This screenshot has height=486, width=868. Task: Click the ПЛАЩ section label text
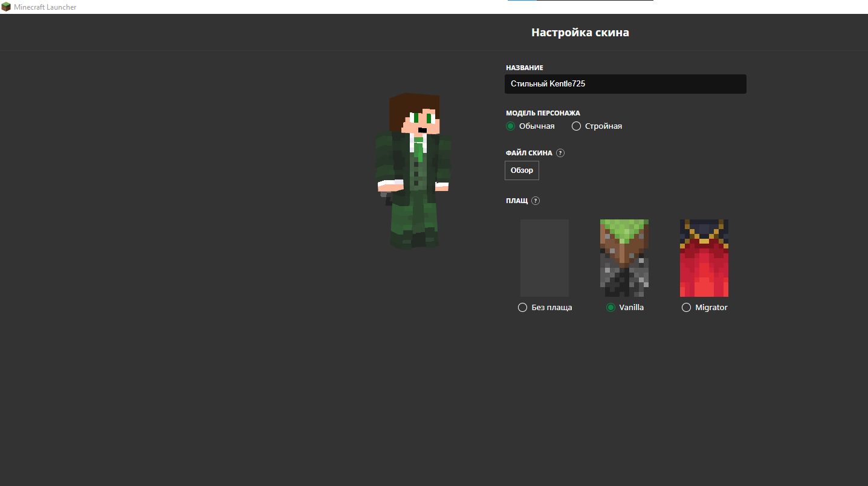point(517,201)
